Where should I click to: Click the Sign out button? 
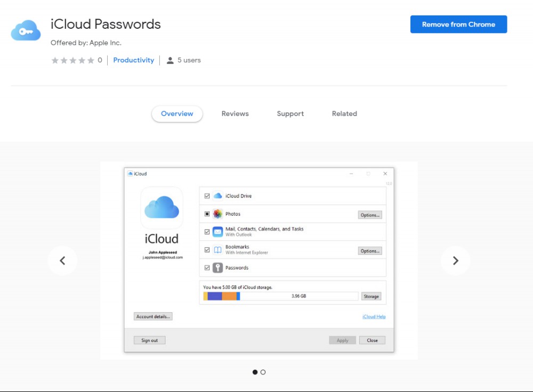pyautogui.click(x=150, y=340)
